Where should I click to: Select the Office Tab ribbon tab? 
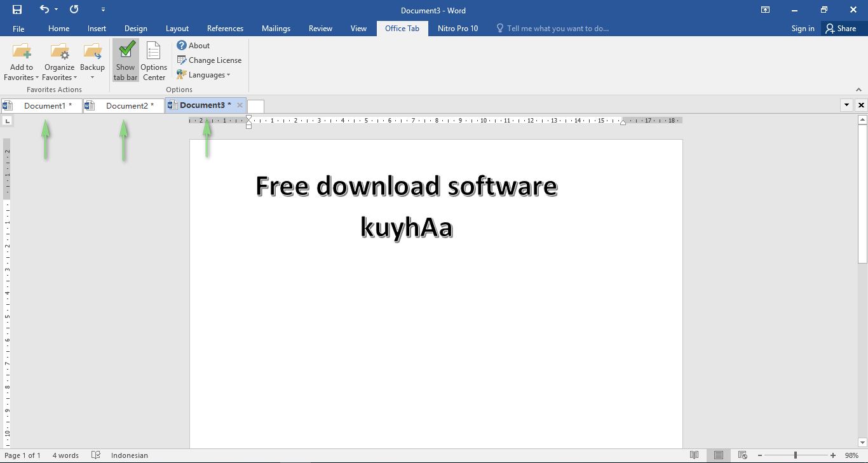(x=402, y=29)
